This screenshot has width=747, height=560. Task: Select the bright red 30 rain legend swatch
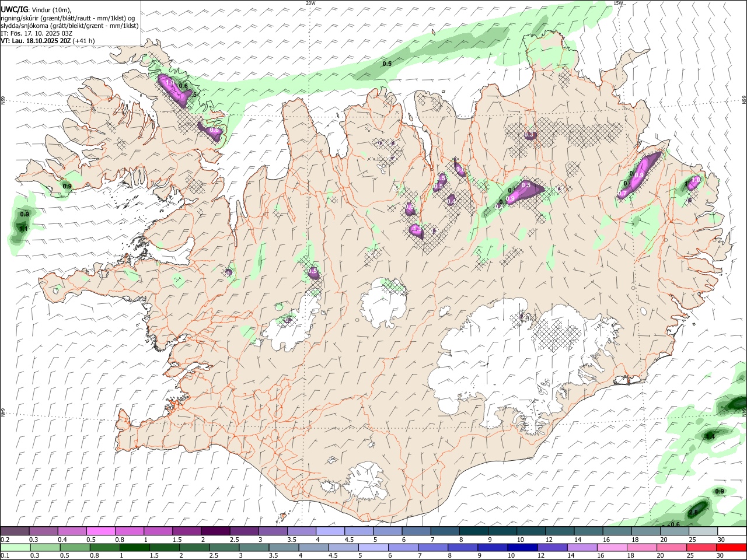click(x=732, y=548)
